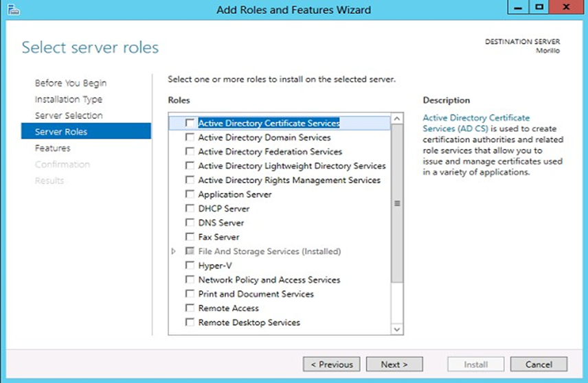Select Active Directory Domain Services role label
This screenshot has height=383, width=588.
point(264,138)
